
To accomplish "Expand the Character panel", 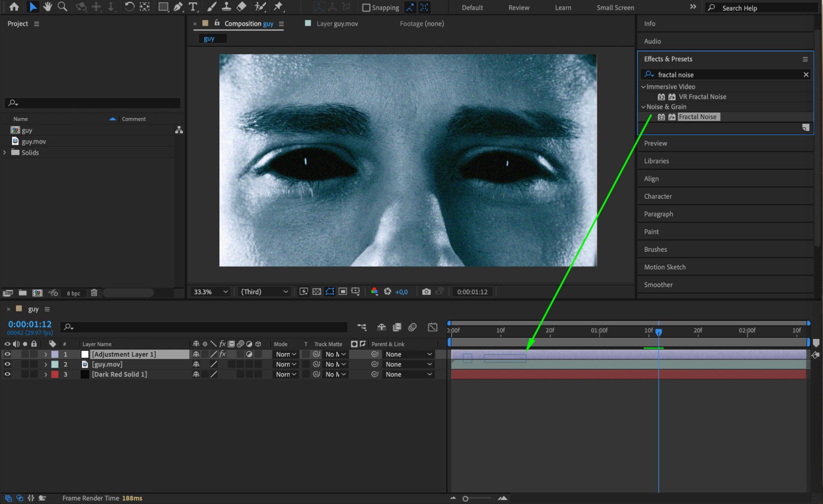I will [x=657, y=196].
